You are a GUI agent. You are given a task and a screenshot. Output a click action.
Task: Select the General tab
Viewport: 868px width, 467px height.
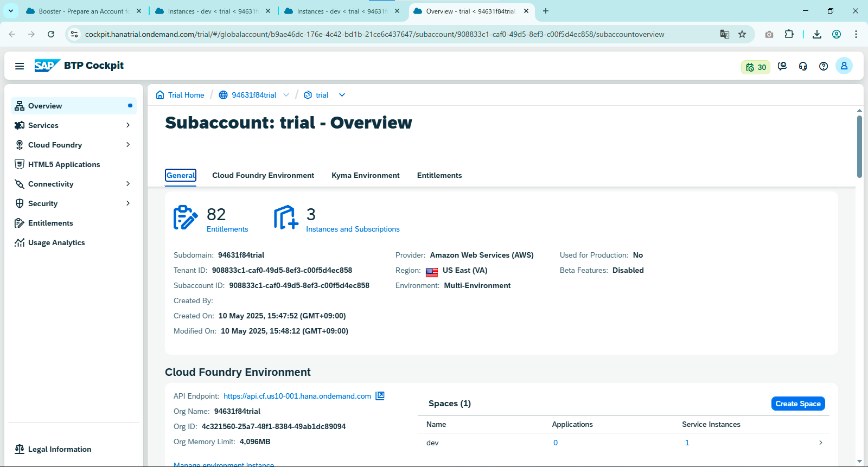pos(181,175)
